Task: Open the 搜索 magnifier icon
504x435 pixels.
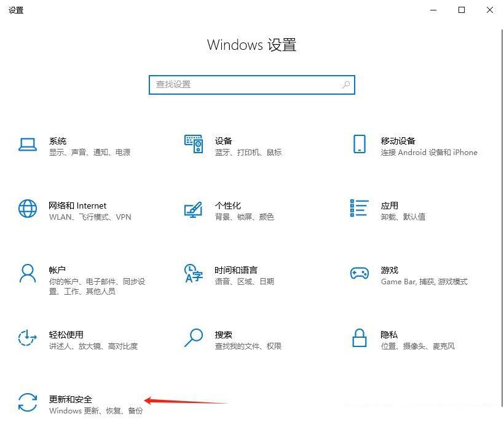Action: [x=194, y=338]
